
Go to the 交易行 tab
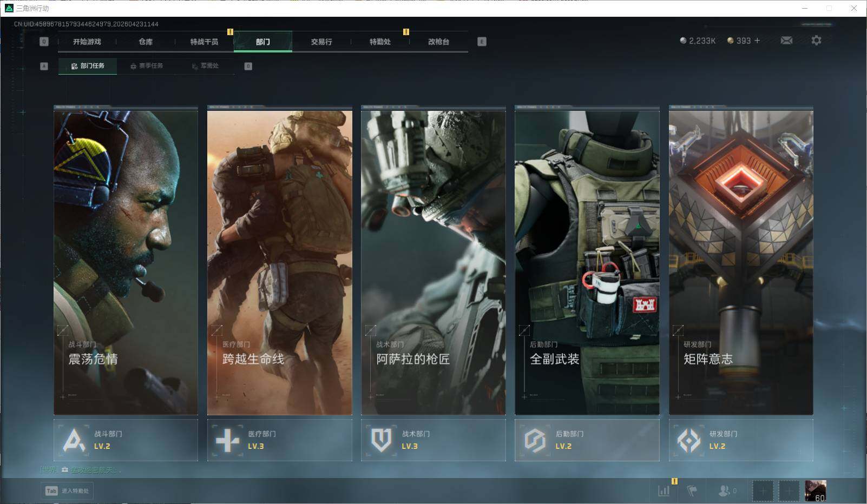tap(321, 42)
